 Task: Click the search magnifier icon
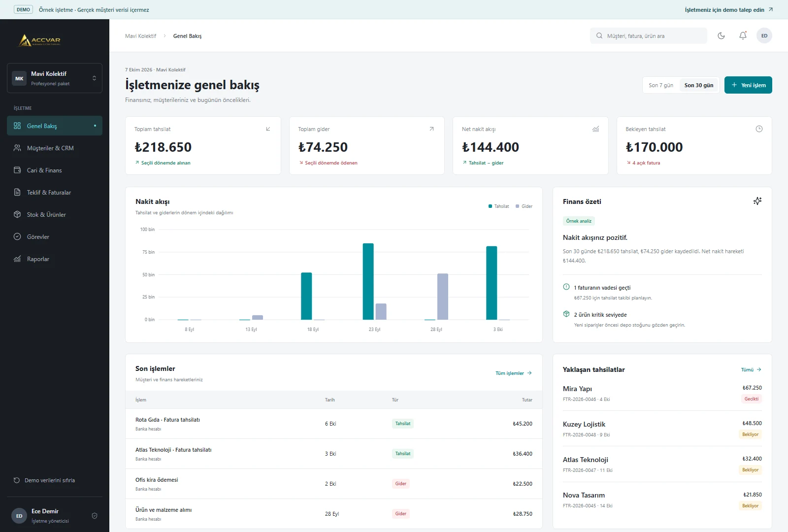pos(599,35)
